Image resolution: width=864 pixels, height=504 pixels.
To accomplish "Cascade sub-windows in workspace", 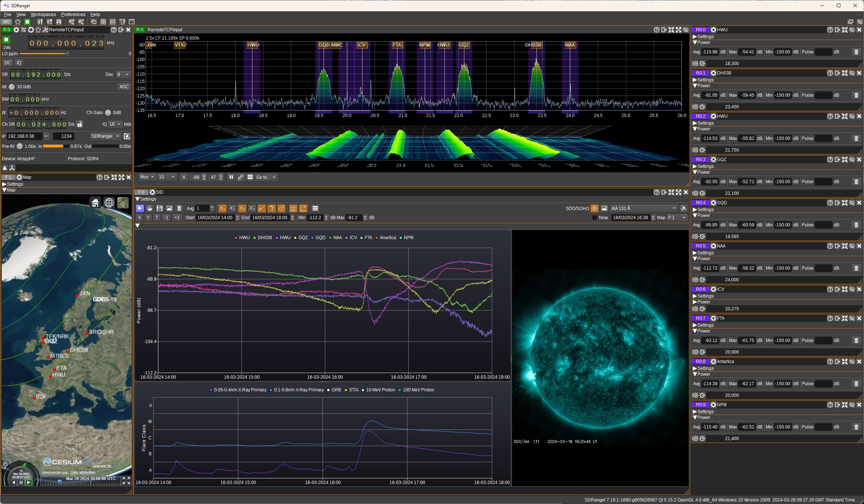I will pyautogui.click(x=94, y=22).
